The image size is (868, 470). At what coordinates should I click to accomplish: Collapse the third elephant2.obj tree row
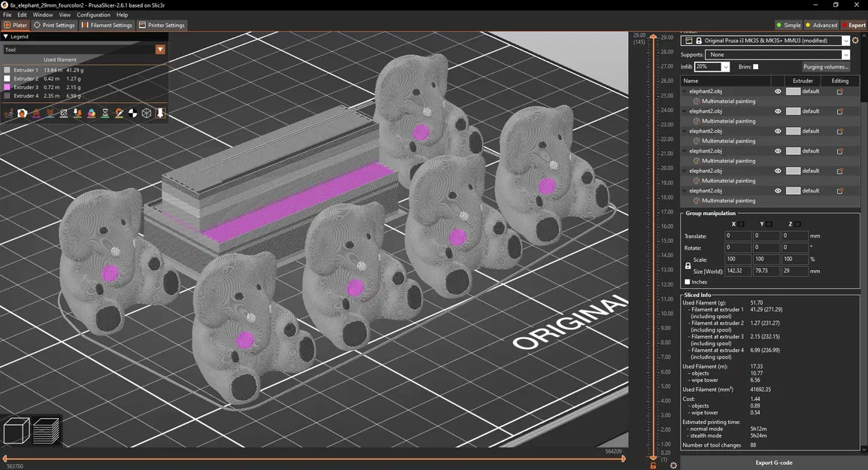pos(684,131)
